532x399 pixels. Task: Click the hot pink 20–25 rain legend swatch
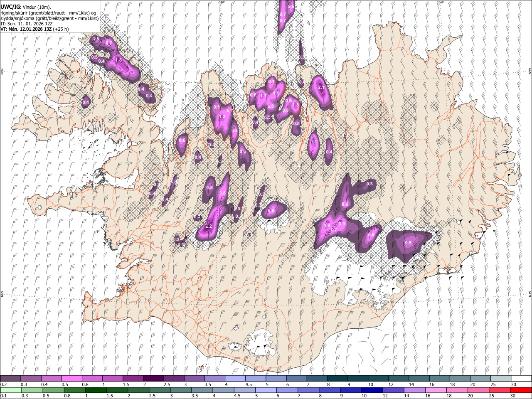[x=478, y=390]
